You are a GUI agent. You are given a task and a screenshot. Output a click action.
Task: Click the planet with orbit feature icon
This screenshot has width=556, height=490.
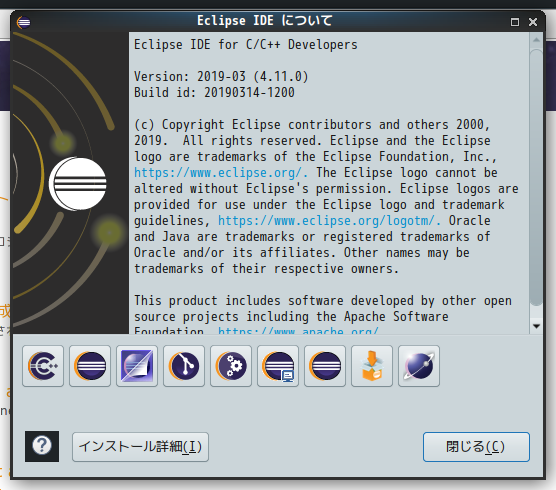pyautogui.click(x=419, y=366)
